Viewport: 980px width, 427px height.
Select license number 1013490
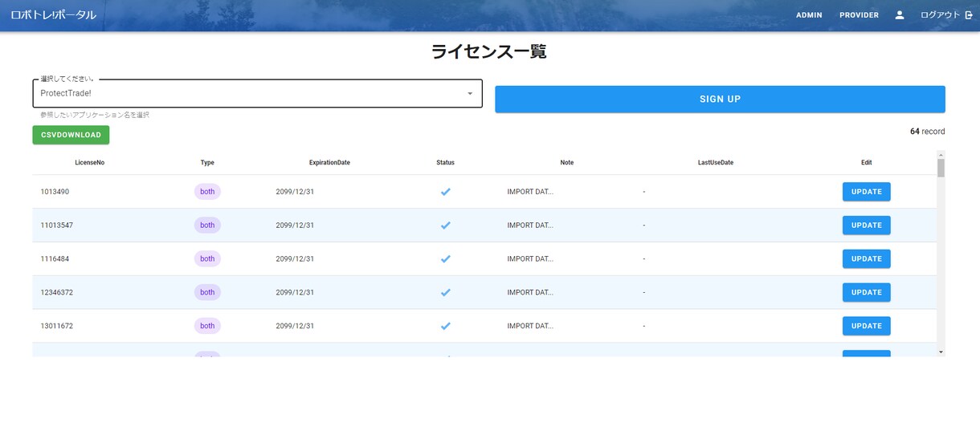[55, 192]
